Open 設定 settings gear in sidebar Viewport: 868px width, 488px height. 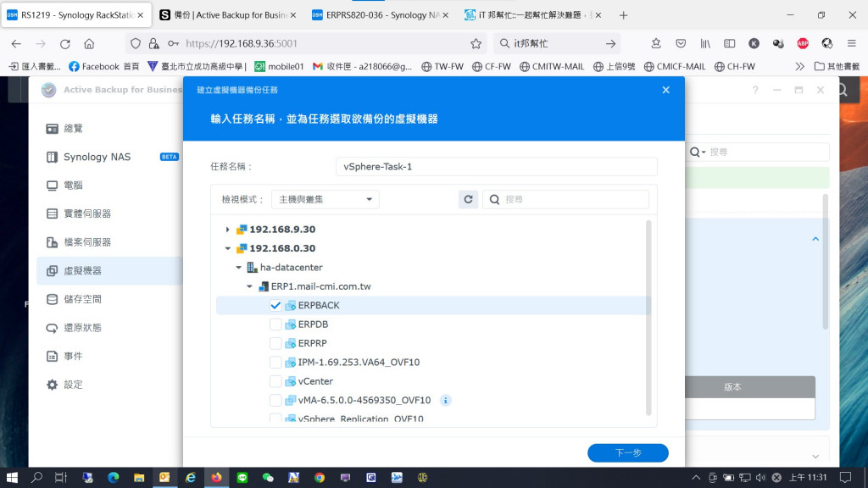pyautogui.click(x=52, y=385)
